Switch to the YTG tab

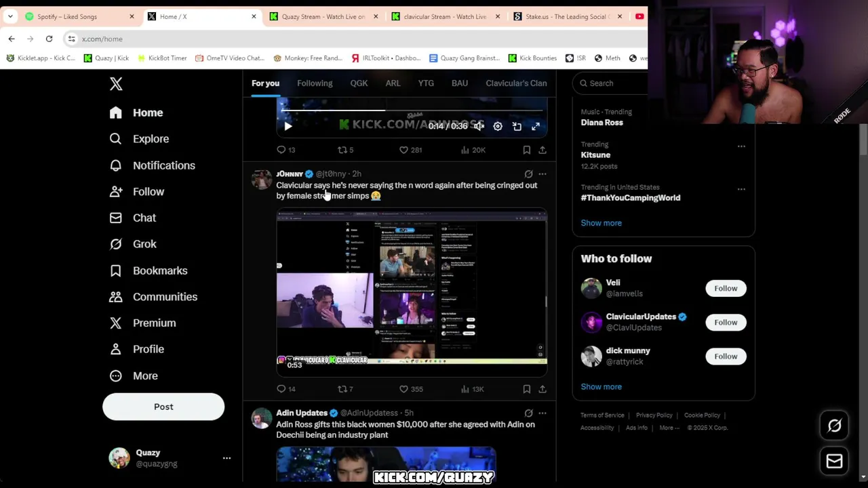426,83
